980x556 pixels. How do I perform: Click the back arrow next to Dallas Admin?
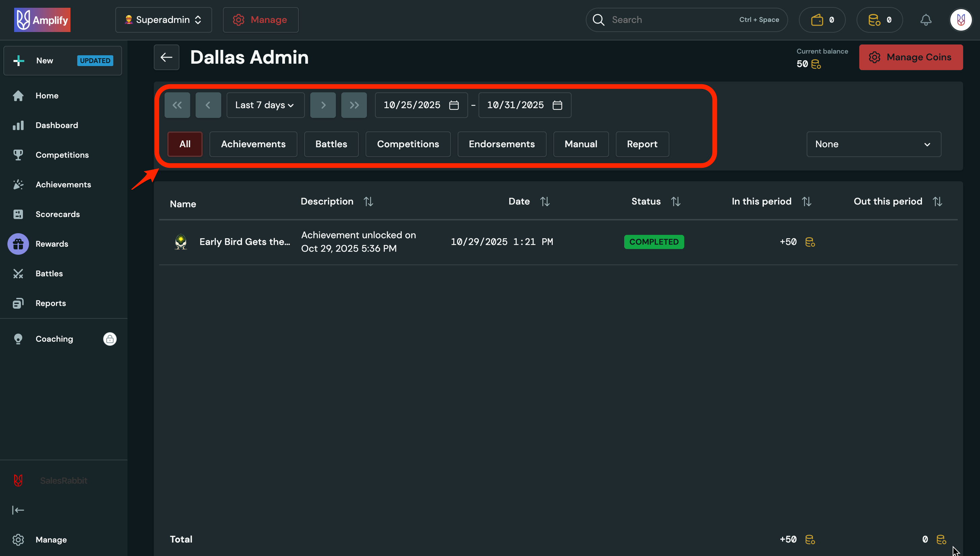point(166,57)
